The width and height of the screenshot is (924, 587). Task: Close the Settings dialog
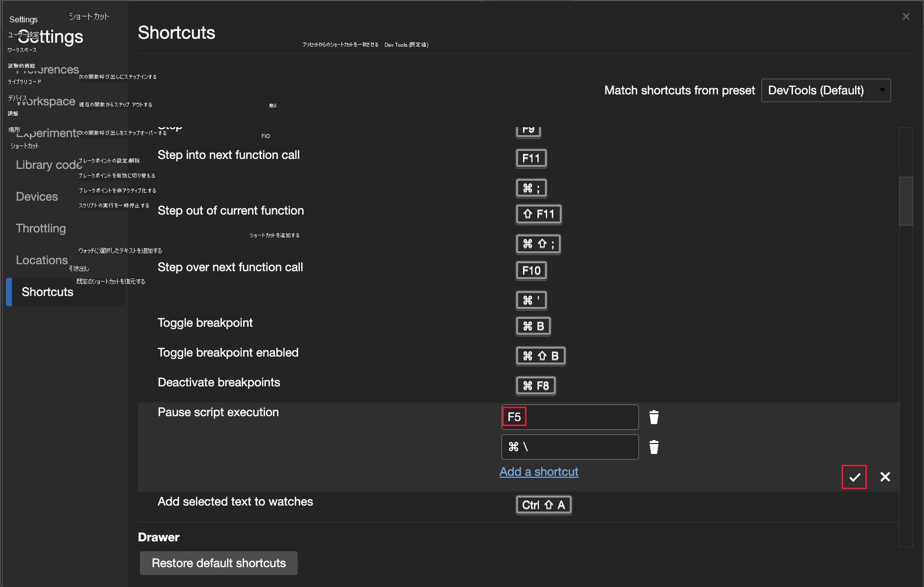906,16
